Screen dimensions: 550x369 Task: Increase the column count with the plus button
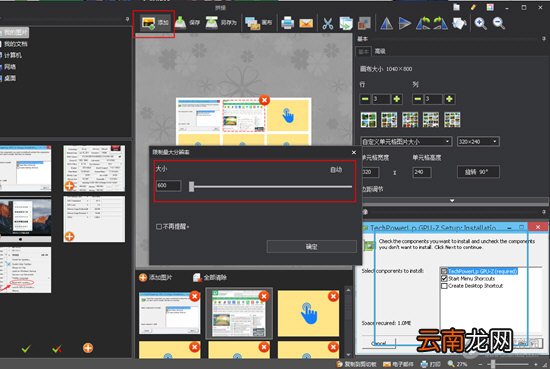coord(449,99)
